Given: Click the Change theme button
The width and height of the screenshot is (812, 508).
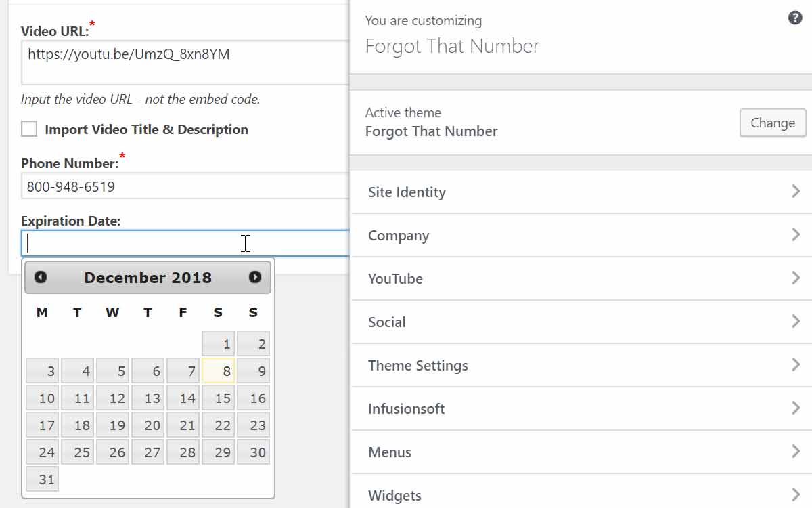Looking at the screenshot, I should click(x=773, y=123).
